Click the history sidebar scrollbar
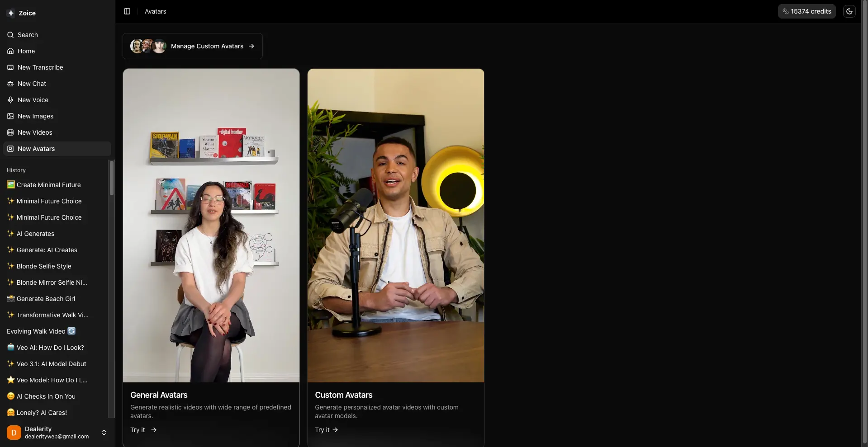 point(112,178)
